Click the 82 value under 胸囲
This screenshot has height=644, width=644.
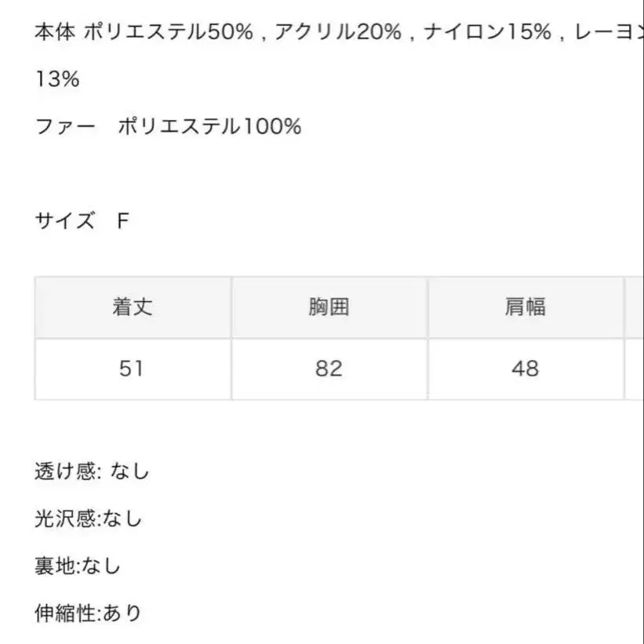(329, 369)
